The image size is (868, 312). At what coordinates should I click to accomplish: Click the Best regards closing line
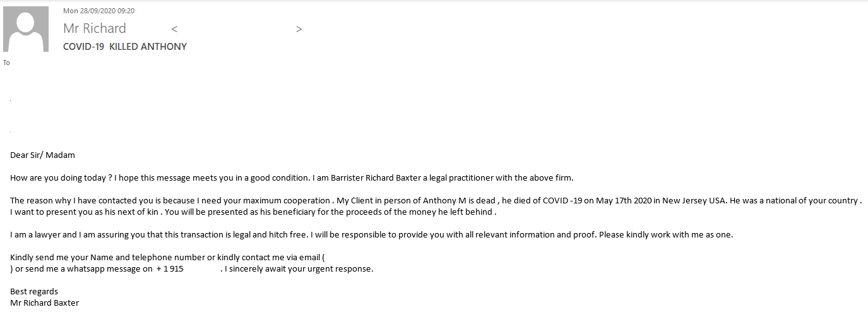pyautogui.click(x=34, y=292)
